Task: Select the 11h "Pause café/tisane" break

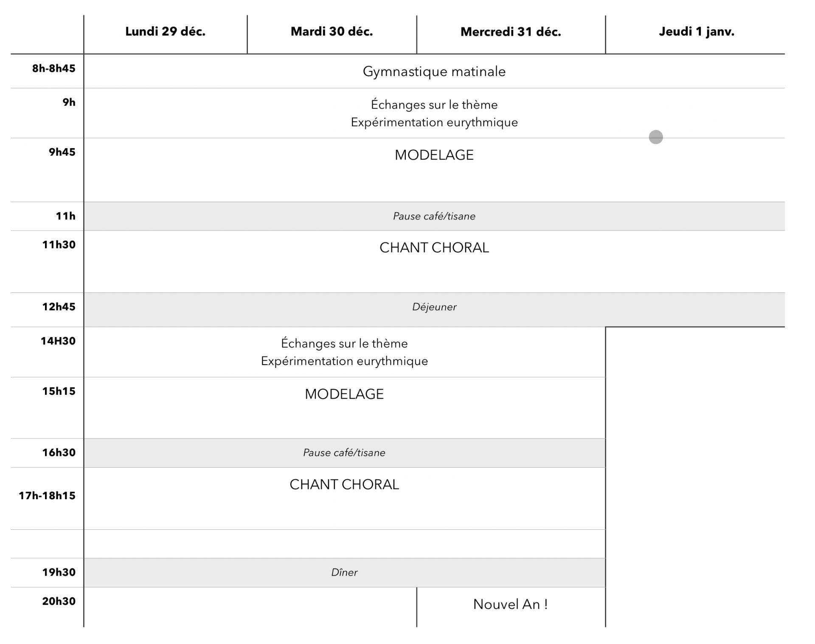Action: tap(434, 217)
